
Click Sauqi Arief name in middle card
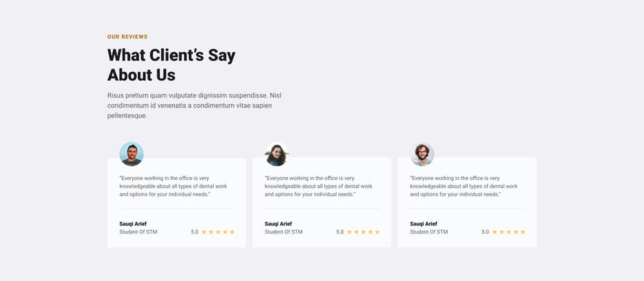click(x=278, y=224)
